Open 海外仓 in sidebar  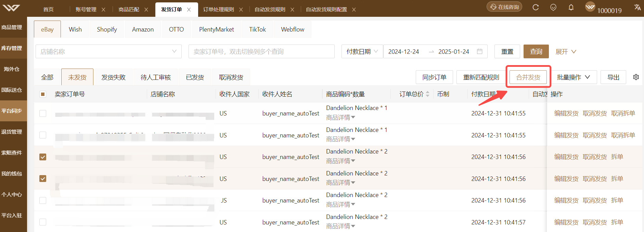[x=12, y=69]
